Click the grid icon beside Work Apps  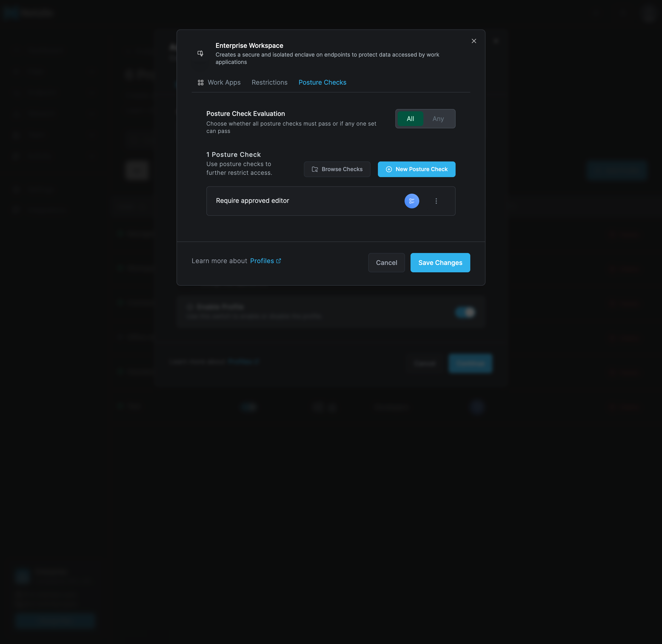[200, 83]
